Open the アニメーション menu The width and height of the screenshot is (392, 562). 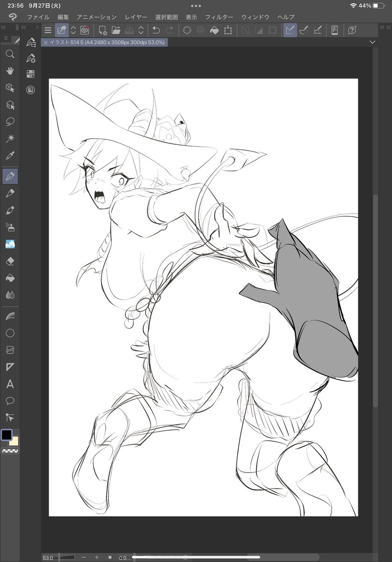tap(97, 17)
